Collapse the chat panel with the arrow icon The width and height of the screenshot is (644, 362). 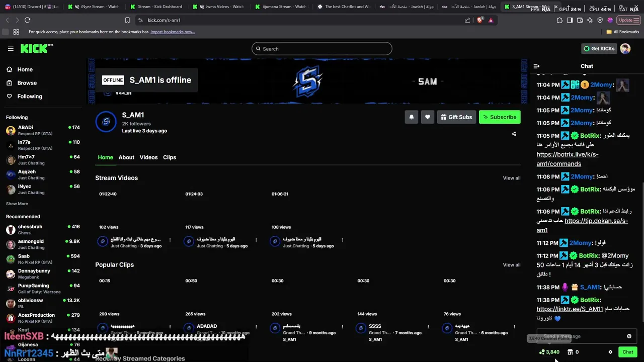[x=536, y=66]
